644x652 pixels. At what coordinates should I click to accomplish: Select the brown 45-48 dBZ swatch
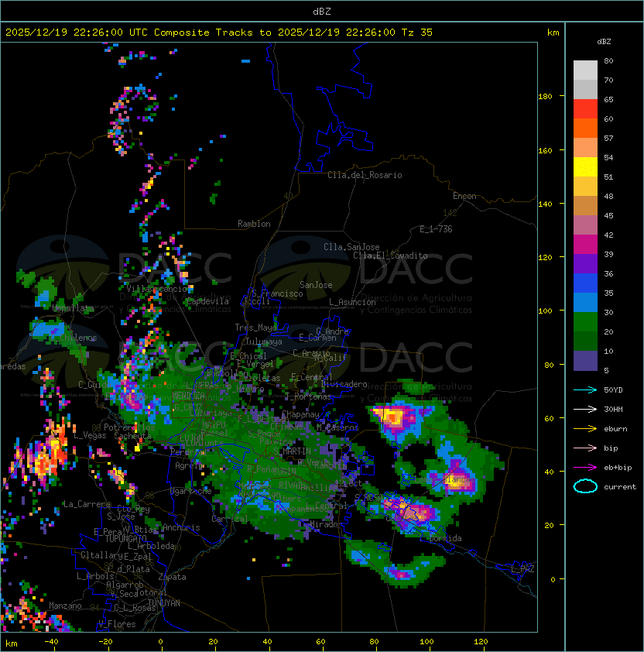585,206
